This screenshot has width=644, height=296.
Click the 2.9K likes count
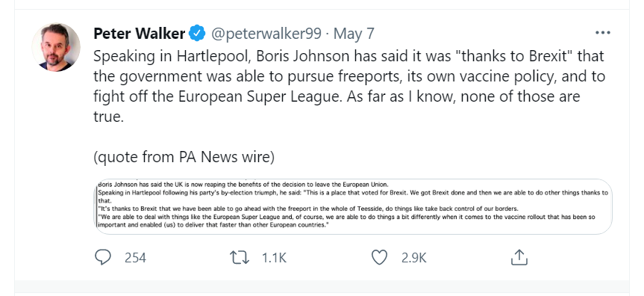pos(414,258)
